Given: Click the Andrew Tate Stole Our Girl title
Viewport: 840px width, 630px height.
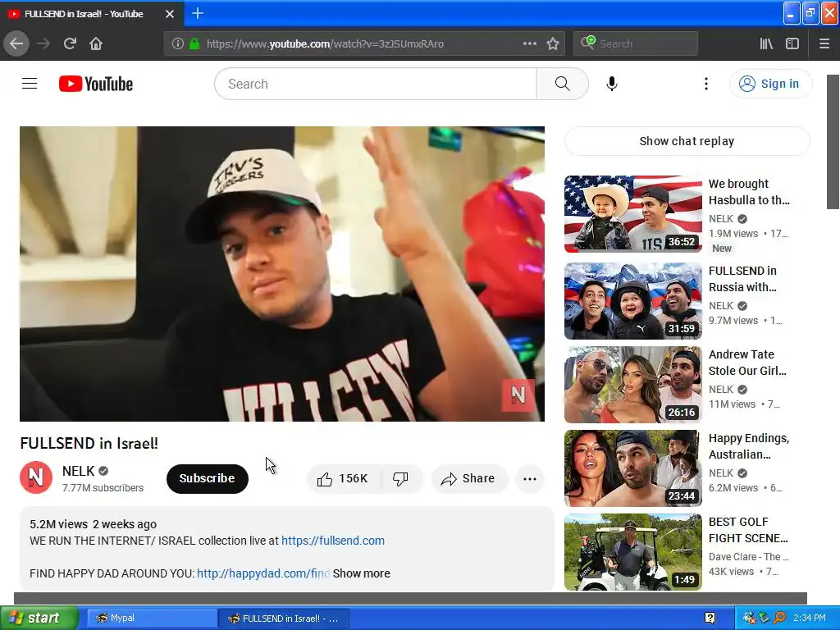Looking at the screenshot, I should click(747, 362).
